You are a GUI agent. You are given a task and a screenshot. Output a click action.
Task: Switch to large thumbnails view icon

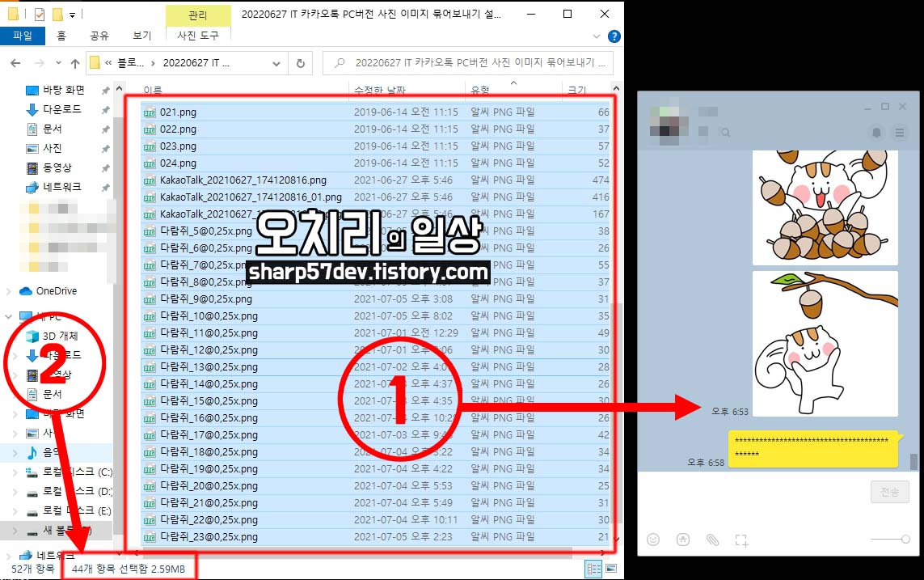[x=611, y=569]
